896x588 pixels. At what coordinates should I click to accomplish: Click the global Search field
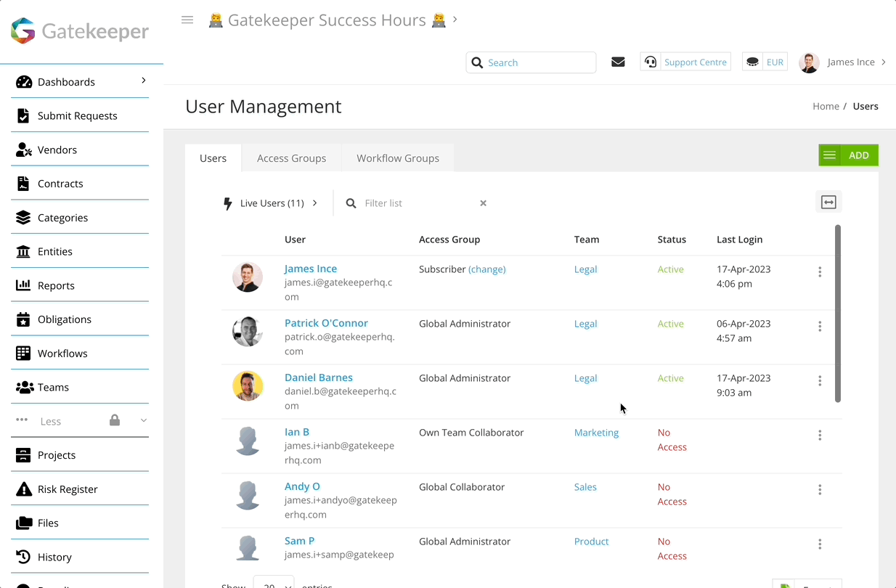[531, 62]
